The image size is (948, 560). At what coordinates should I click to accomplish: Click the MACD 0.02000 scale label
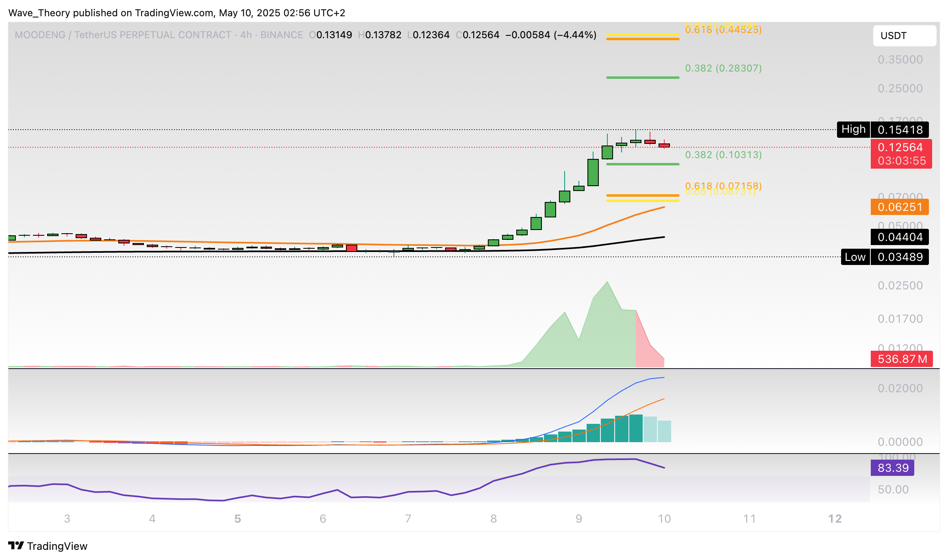[900, 388]
